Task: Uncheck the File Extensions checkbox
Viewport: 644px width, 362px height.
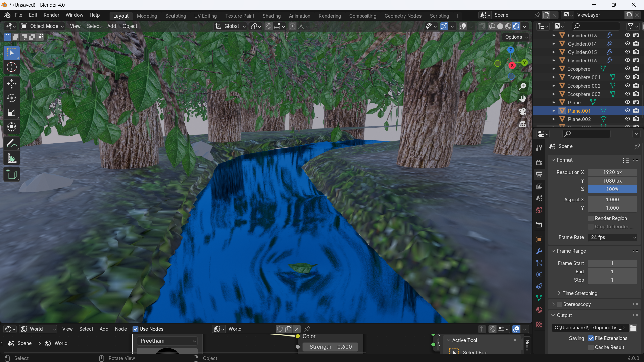Action: (x=591, y=338)
